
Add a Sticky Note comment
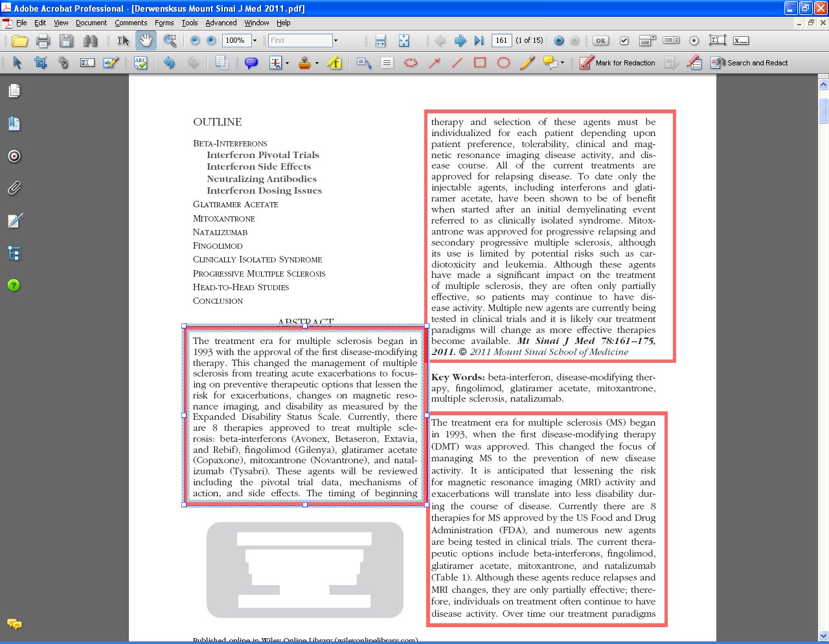click(x=251, y=63)
